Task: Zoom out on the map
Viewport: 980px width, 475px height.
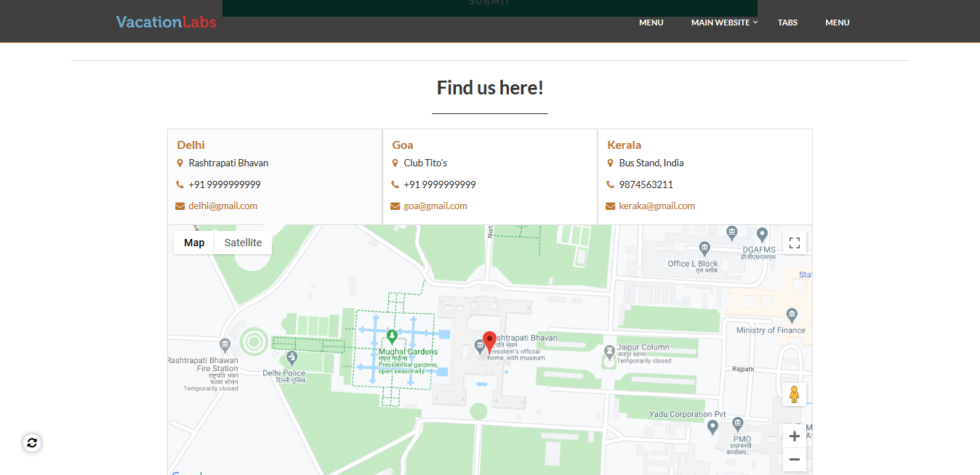Action: tap(794, 459)
